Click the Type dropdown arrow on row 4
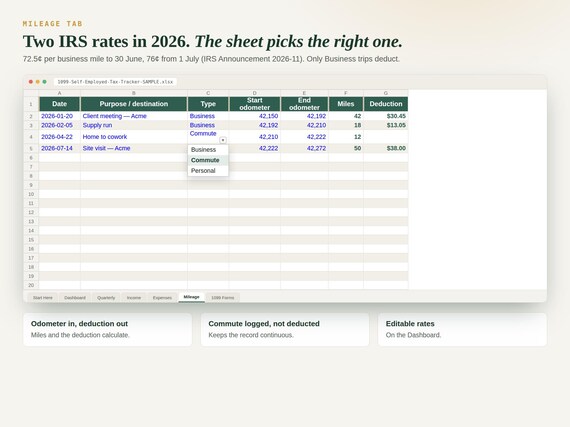This screenshot has width=570, height=427. click(x=223, y=140)
